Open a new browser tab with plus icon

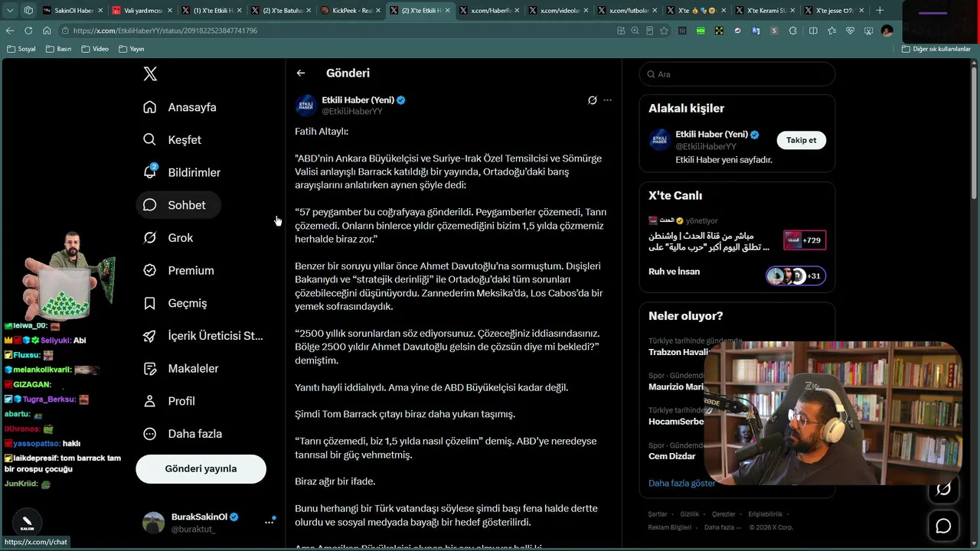click(x=880, y=11)
